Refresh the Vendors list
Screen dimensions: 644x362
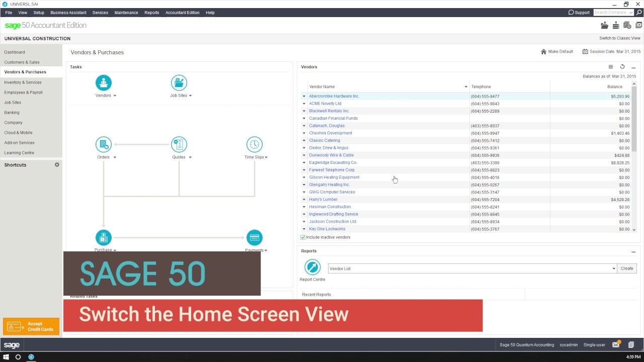coord(622,67)
